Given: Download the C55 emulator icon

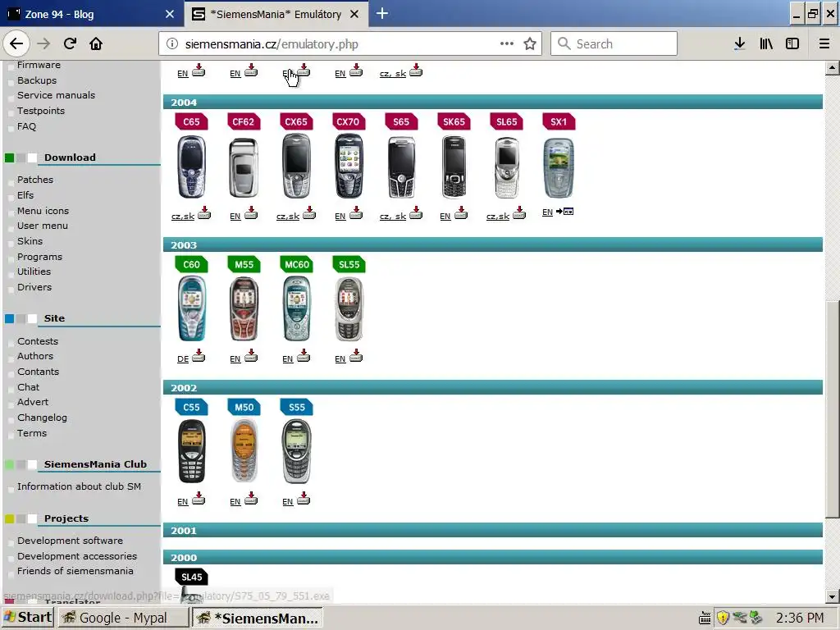Looking at the screenshot, I should point(199,499).
